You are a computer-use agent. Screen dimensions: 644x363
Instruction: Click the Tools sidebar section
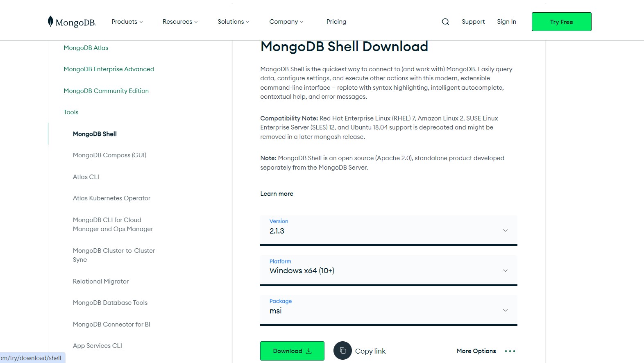pyautogui.click(x=71, y=112)
